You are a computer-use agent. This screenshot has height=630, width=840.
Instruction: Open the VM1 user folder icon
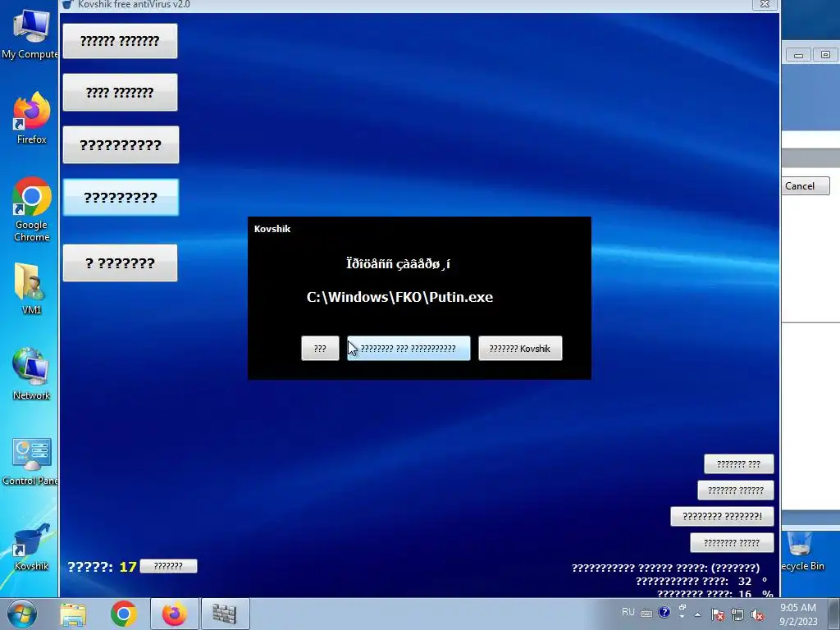click(31, 288)
